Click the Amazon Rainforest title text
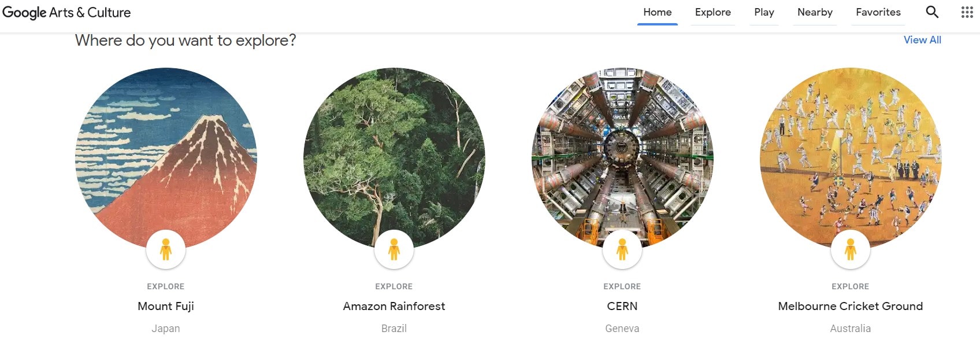Image resolution: width=980 pixels, height=339 pixels. [394, 306]
